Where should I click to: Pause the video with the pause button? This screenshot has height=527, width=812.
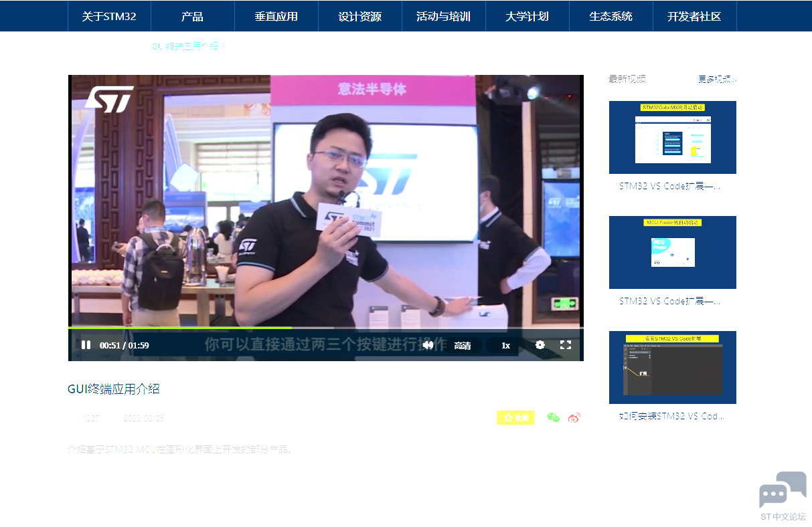point(86,345)
